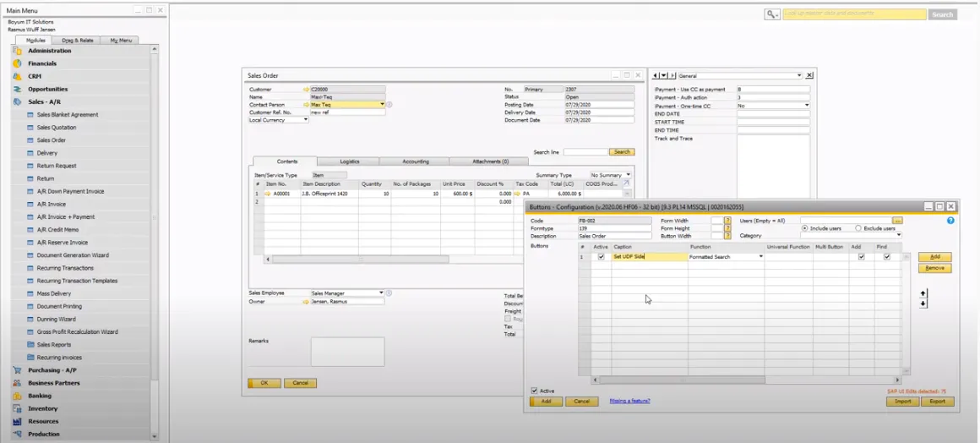Click the Search button beside Search line
This screenshot has height=443, width=980.
coord(622,152)
